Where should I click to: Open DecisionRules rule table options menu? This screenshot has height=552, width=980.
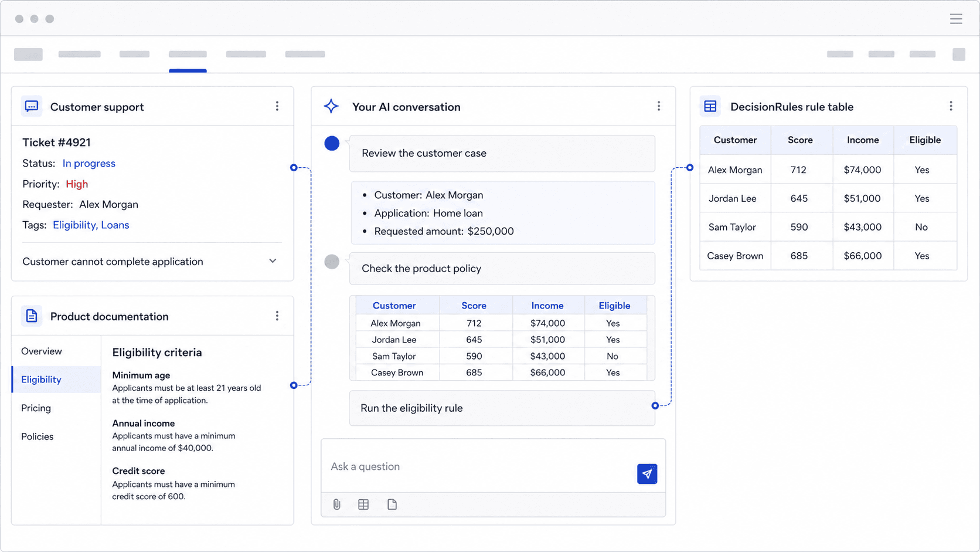(x=951, y=106)
